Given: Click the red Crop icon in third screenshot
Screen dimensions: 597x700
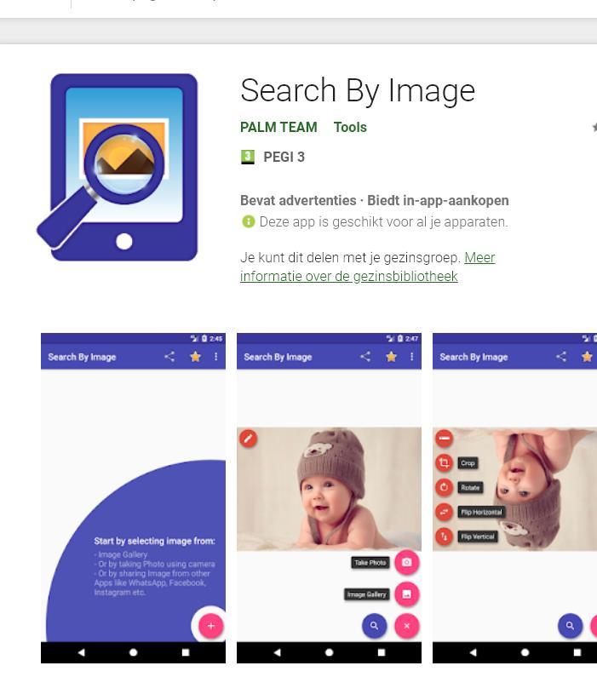Looking at the screenshot, I should (444, 462).
